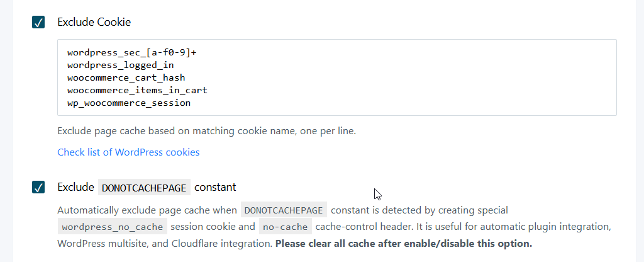Toggle the Exclude Cookie checkbox

pos(38,23)
